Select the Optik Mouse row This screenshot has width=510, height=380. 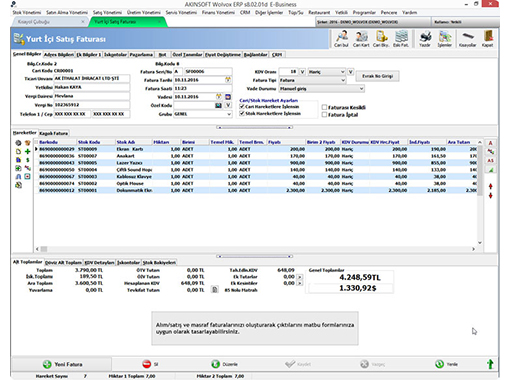click(x=257, y=183)
